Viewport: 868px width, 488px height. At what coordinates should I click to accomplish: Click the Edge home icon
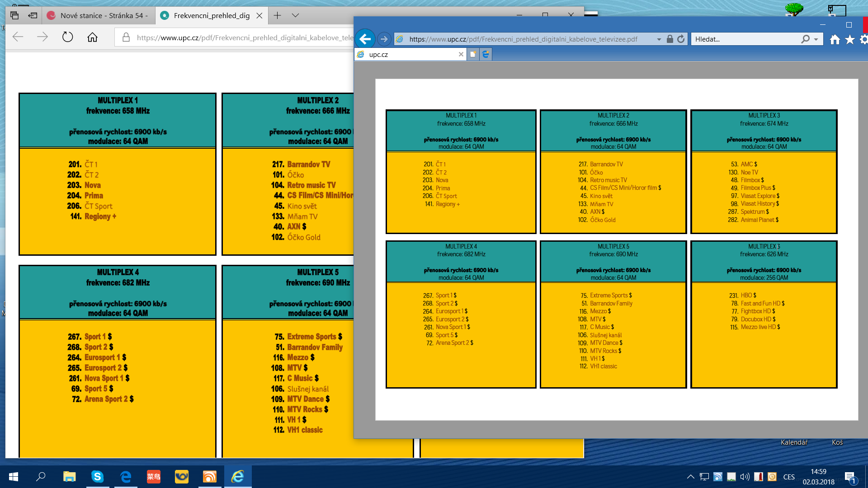tap(92, 37)
